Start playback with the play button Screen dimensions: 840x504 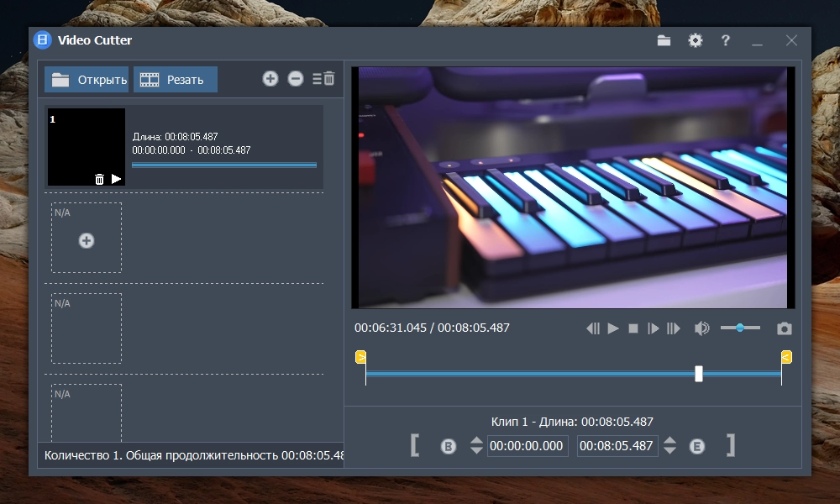(x=613, y=328)
